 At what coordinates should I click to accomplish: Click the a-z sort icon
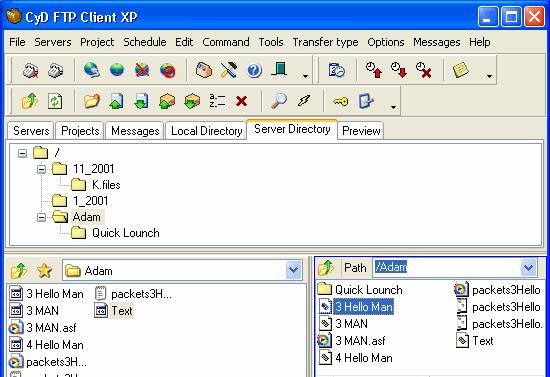(217, 101)
